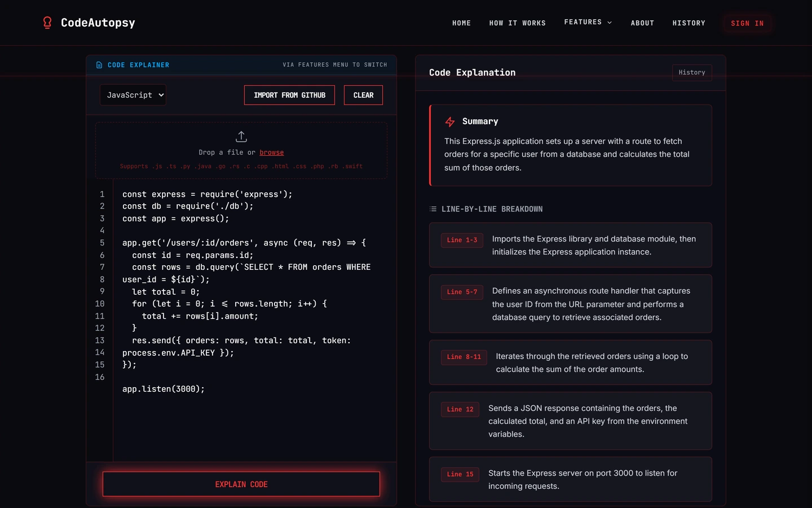
Task: Open History in Code Explanation panel
Action: pyautogui.click(x=692, y=72)
